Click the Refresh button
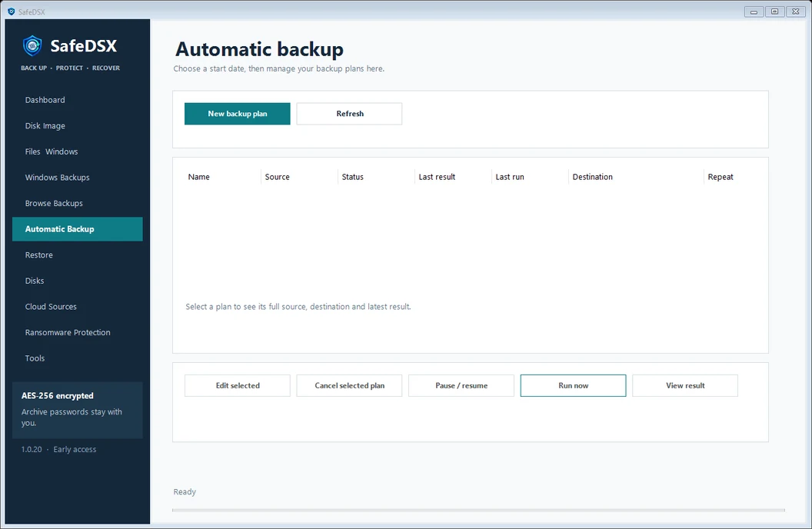 (x=349, y=113)
